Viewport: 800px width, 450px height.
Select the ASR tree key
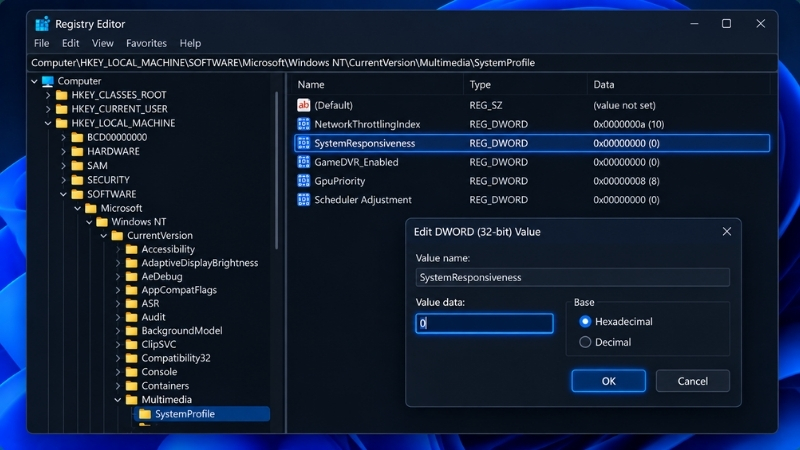click(150, 304)
